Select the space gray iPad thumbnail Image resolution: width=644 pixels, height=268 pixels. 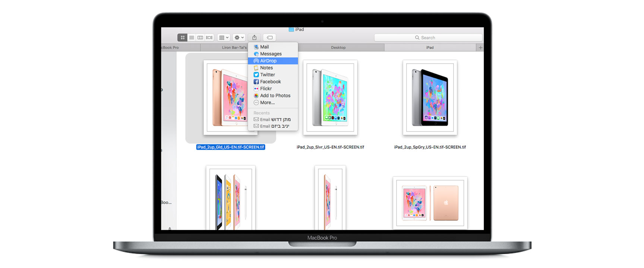tap(430, 98)
